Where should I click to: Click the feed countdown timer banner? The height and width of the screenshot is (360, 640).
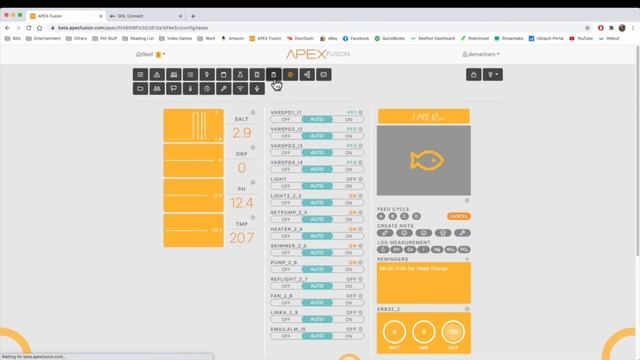(x=424, y=117)
